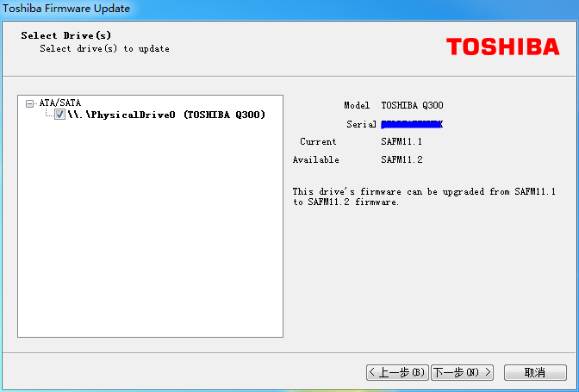Collapse the ATA/SATA tree node
This screenshot has height=392, width=579.
pyautogui.click(x=29, y=103)
